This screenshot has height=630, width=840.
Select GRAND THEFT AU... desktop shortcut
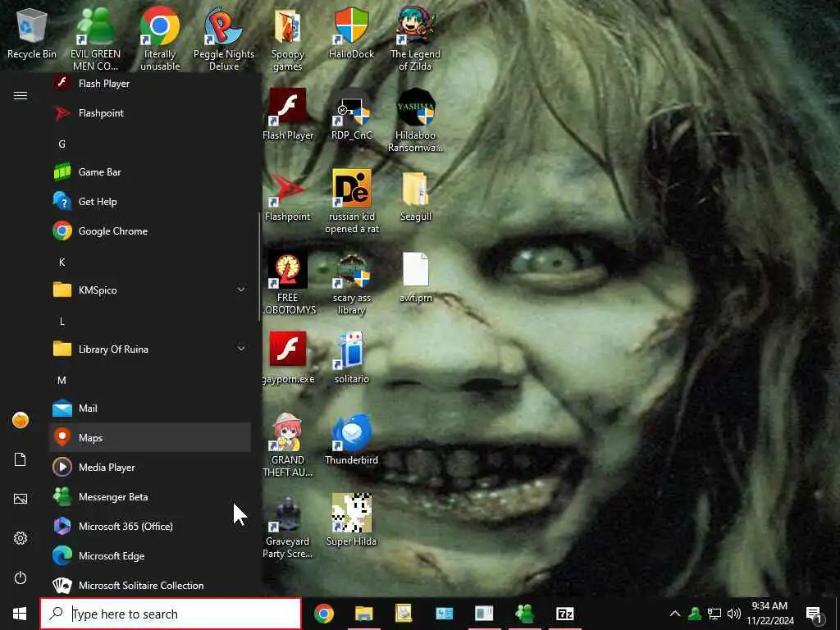[288, 445]
